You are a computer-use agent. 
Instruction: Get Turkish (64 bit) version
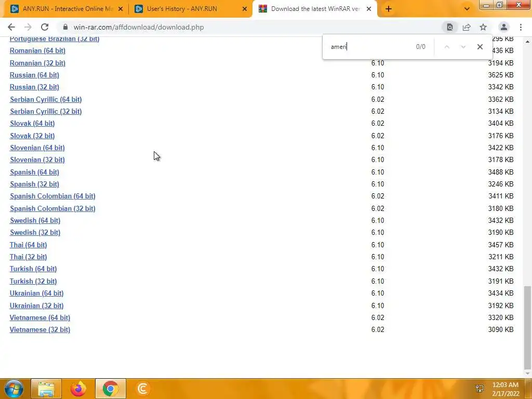coord(33,269)
